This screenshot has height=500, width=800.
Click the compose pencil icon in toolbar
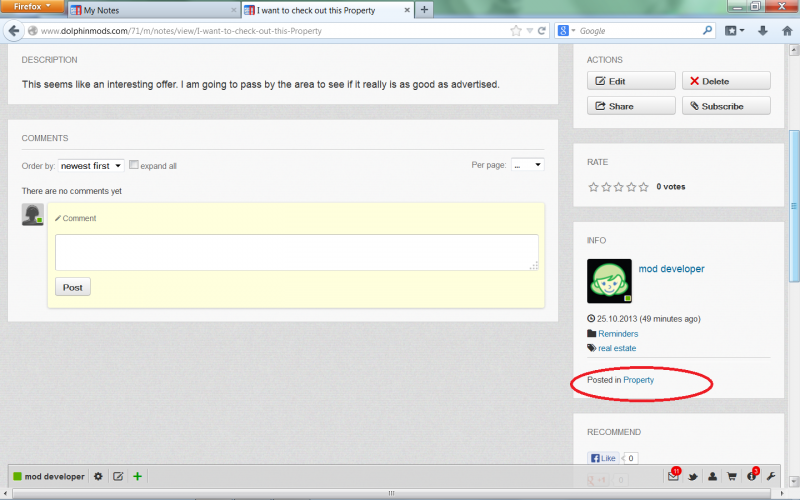(x=118, y=477)
